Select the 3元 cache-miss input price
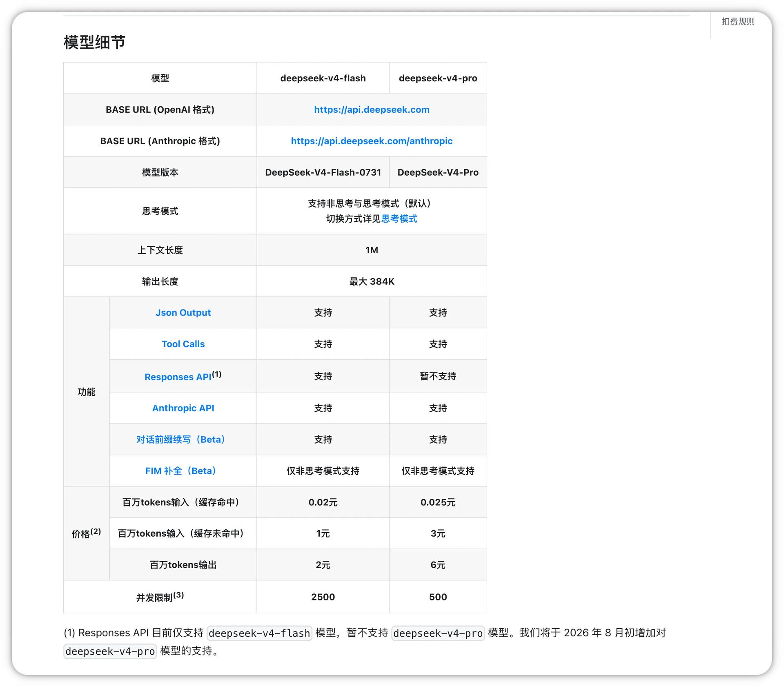The width and height of the screenshot is (784, 687). [x=438, y=533]
